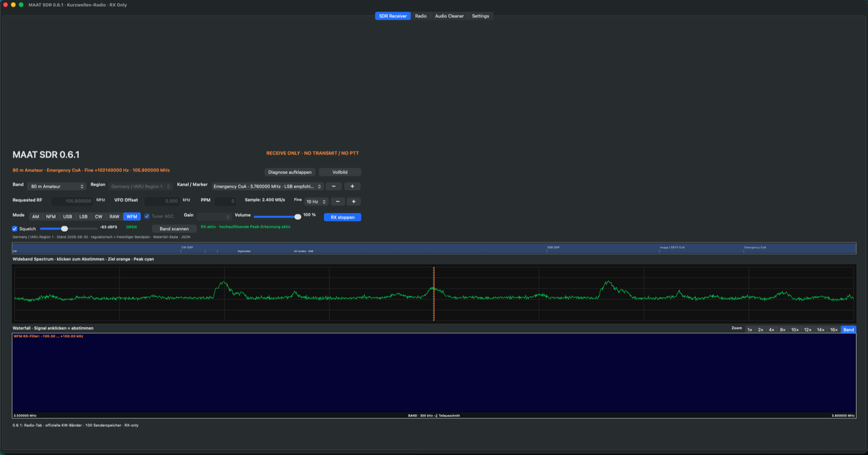Increase fine tuning with the plus button
This screenshot has height=455, width=868.
pos(353,201)
